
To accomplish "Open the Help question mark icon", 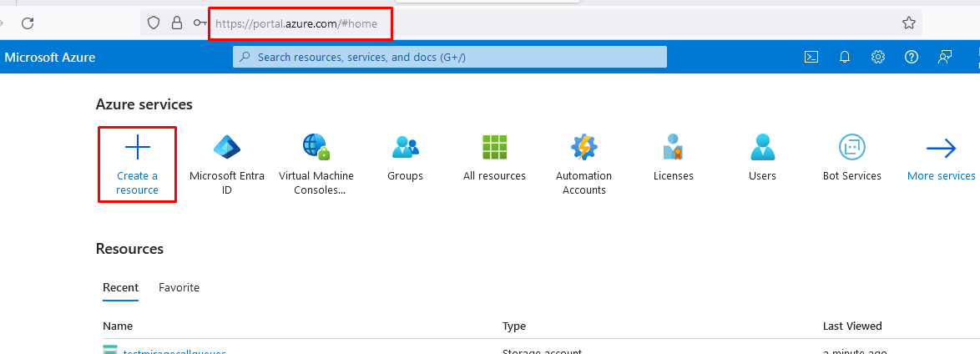I will click(x=912, y=57).
